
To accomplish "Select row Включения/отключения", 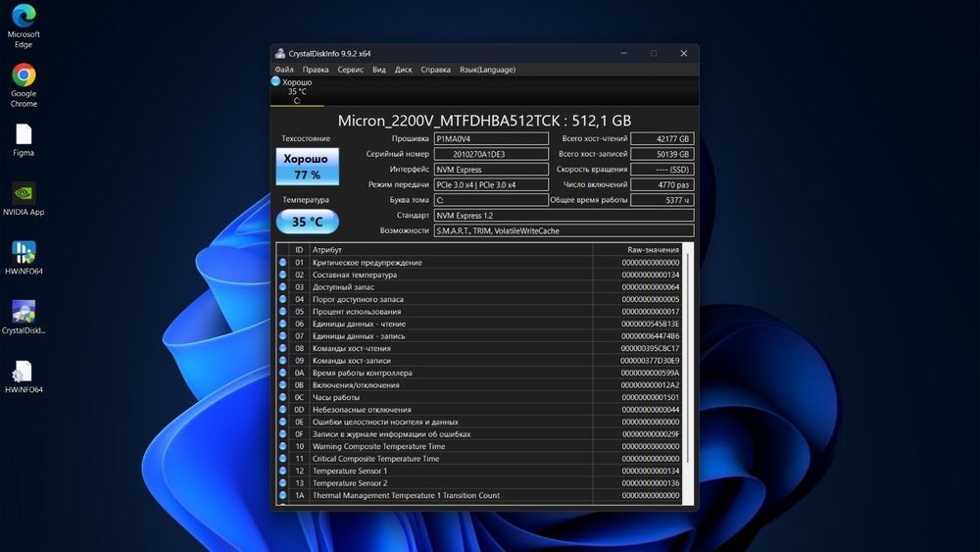I will point(479,385).
